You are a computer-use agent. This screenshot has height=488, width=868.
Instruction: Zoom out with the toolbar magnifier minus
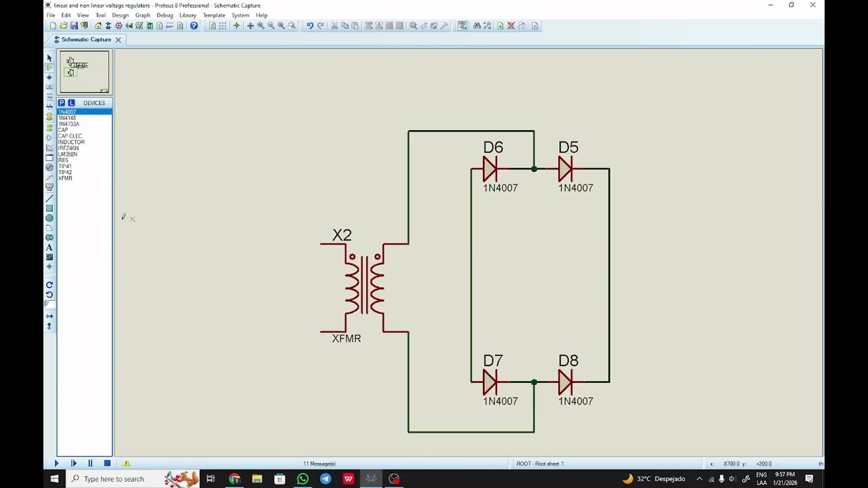(271, 26)
